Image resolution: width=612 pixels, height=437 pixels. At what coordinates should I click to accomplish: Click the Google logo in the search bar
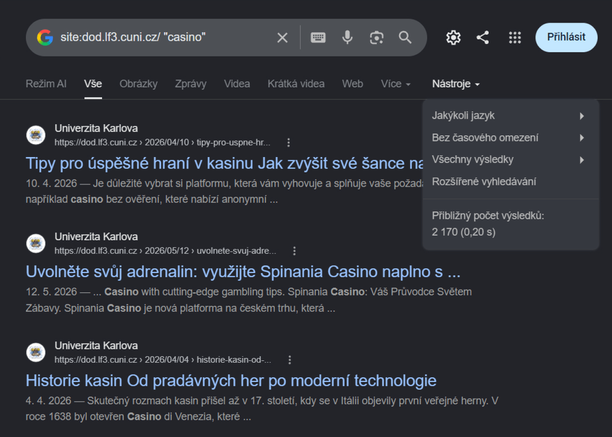click(45, 37)
